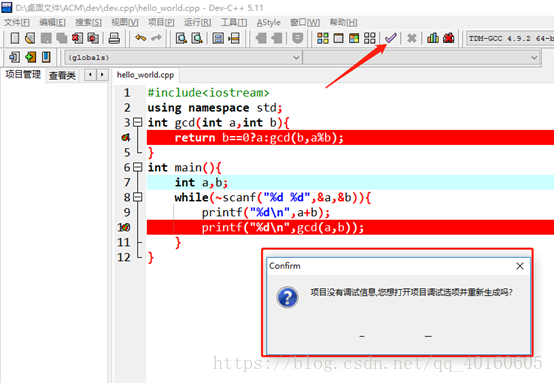Click the "int a,b;" line

201,182
